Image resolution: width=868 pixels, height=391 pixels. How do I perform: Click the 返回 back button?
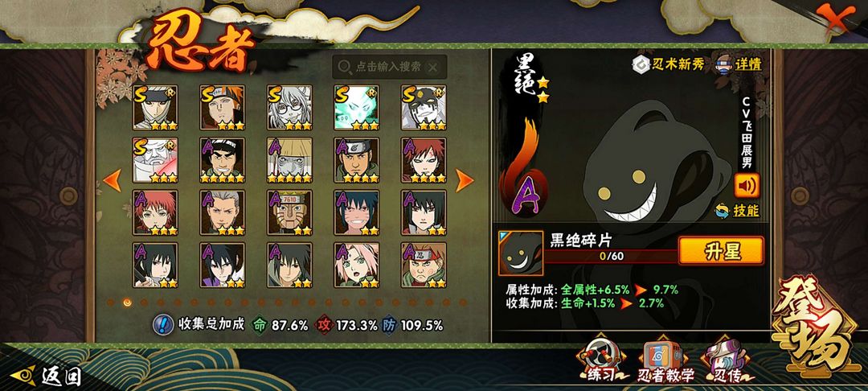(x=47, y=376)
